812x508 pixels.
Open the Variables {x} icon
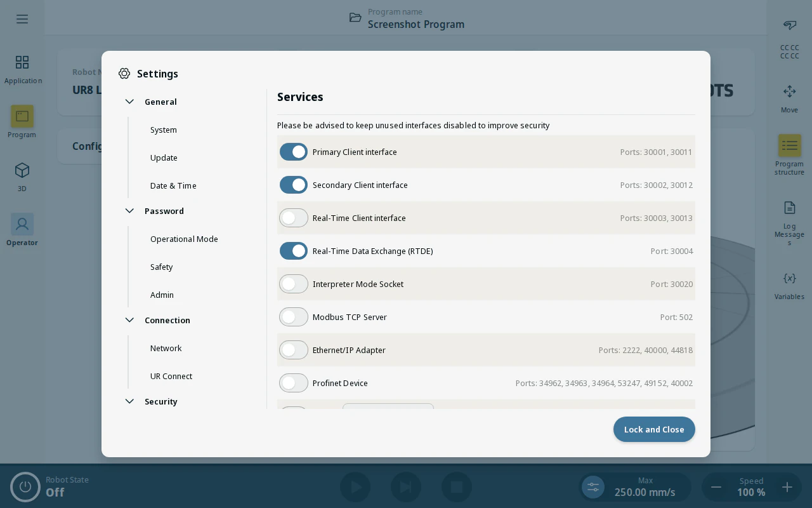[x=790, y=278]
